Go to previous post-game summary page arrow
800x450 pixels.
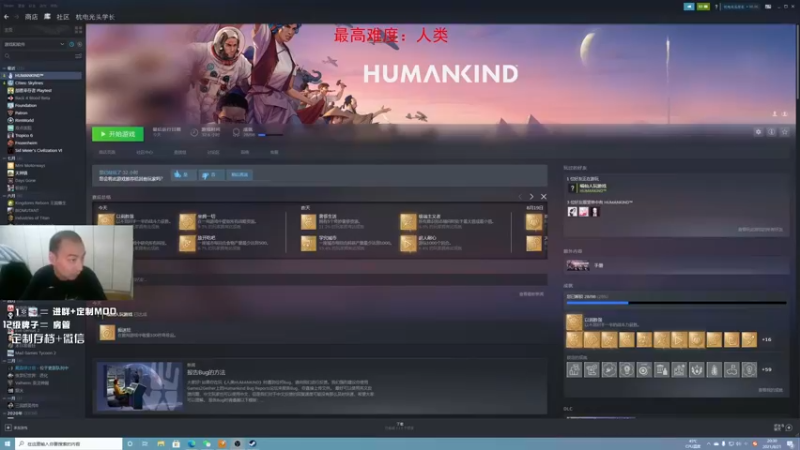520,196
